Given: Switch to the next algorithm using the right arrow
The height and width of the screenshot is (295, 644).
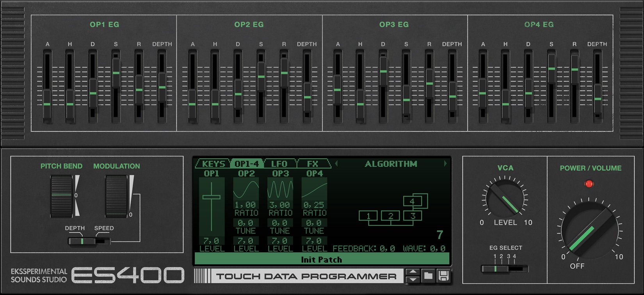Looking at the screenshot, I should click(x=445, y=164).
